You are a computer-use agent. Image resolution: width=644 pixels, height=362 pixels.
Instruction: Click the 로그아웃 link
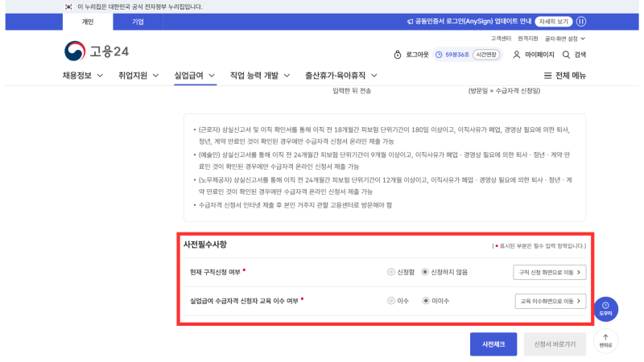click(x=417, y=55)
